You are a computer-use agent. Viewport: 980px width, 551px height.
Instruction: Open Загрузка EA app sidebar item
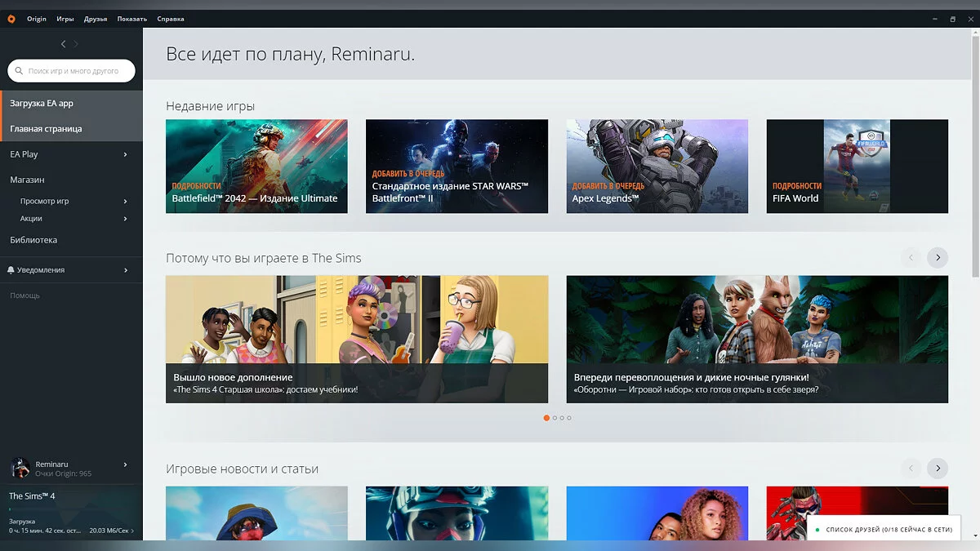(71, 104)
